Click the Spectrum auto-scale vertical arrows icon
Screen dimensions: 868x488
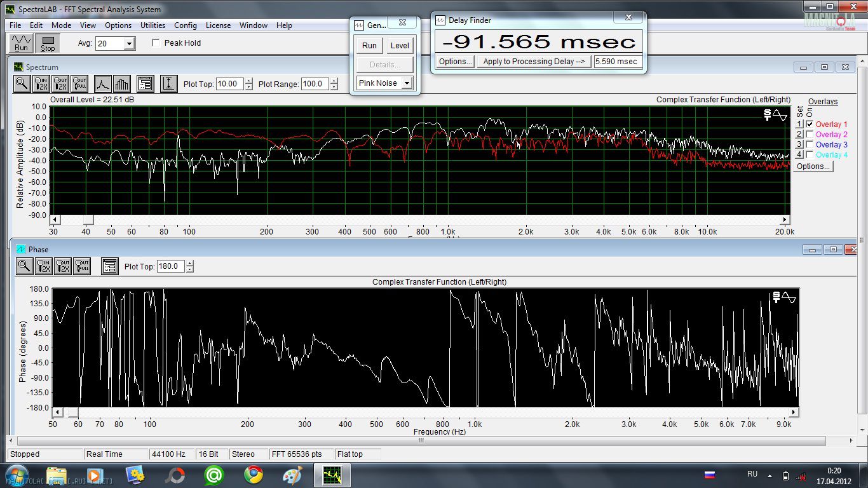click(168, 84)
